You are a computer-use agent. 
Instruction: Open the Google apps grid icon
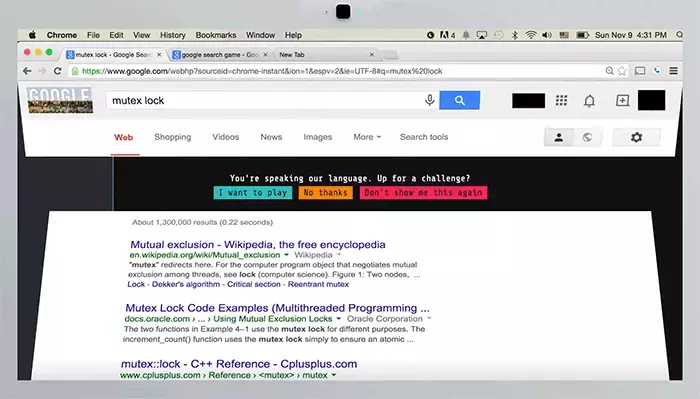pos(561,101)
